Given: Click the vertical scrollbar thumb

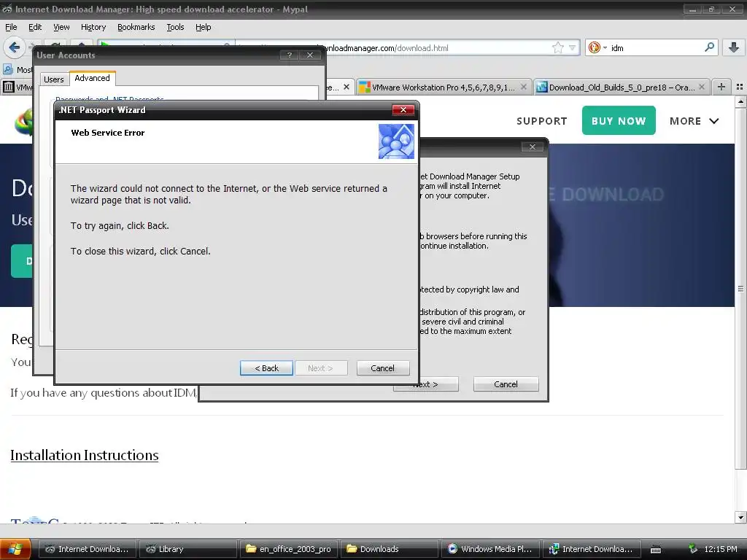Looking at the screenshot, I should coord(740,288).
